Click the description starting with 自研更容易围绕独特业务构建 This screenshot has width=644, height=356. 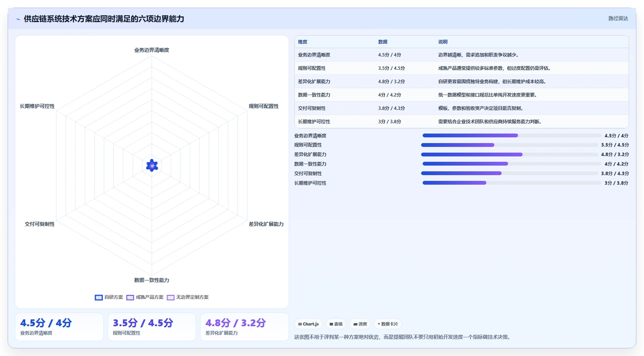493,82
